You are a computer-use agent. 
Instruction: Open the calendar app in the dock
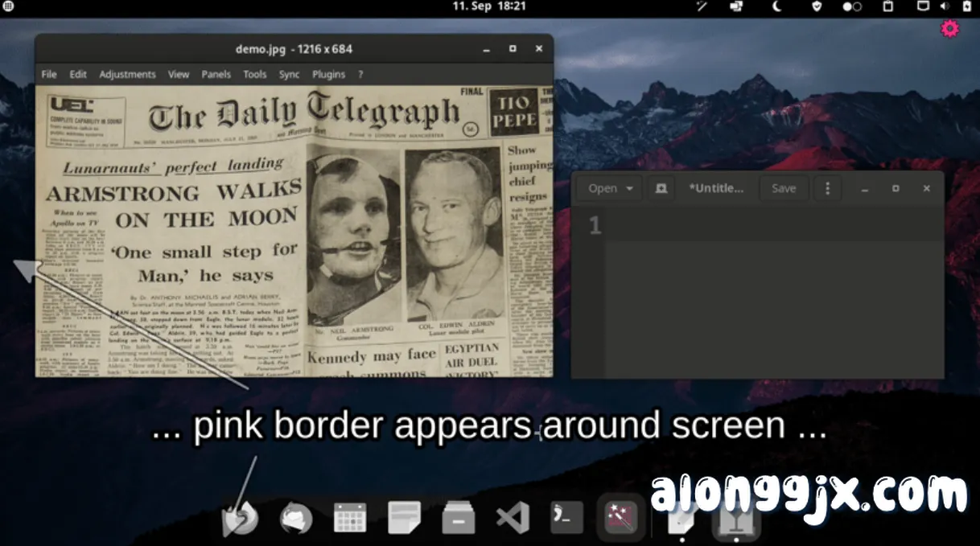[x=350, y=517]
